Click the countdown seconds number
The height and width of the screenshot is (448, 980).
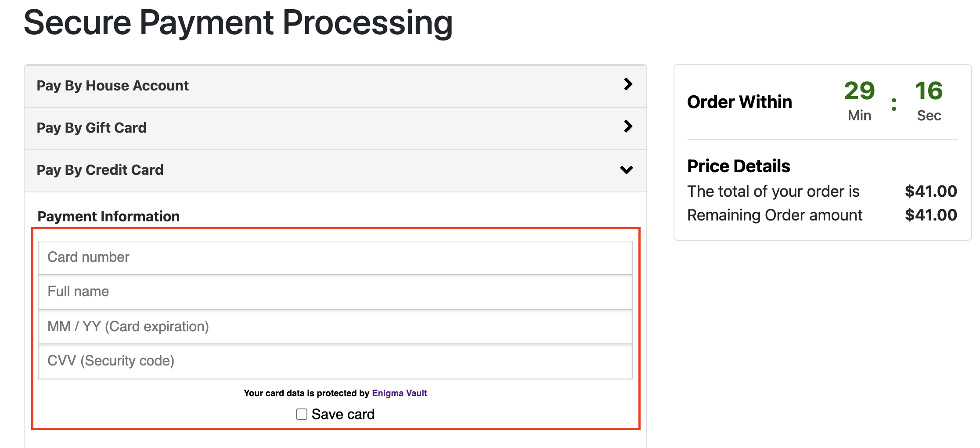929,91
